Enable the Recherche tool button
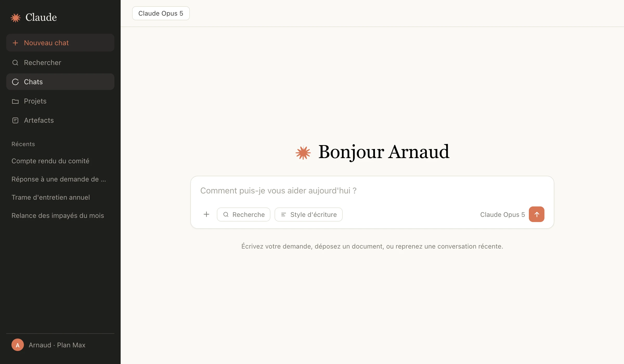Viewport: 624px width, 364px height. [244, 214]
